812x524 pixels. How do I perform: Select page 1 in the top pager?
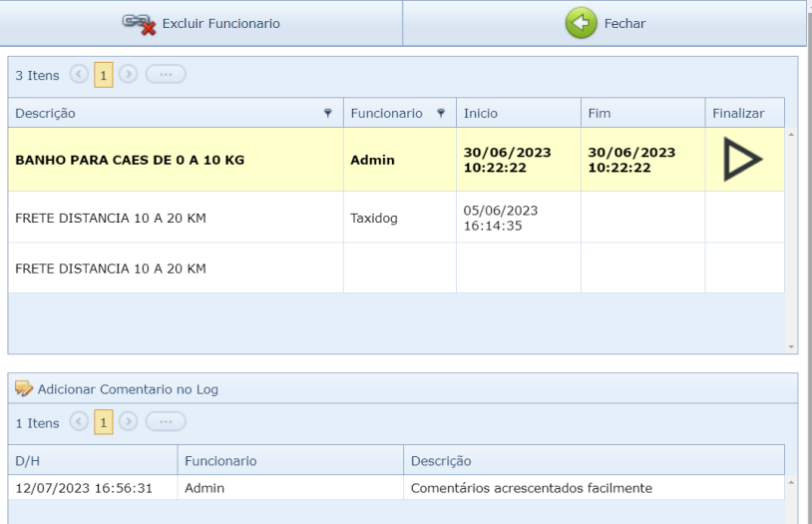tap(103, 75)
